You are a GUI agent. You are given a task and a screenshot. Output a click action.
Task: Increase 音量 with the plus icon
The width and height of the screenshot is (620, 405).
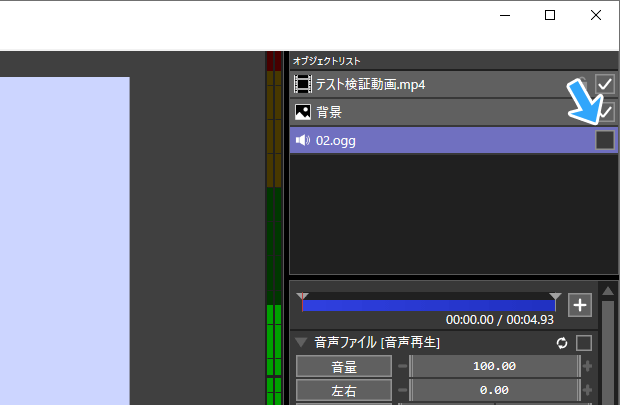click(587, 366)
